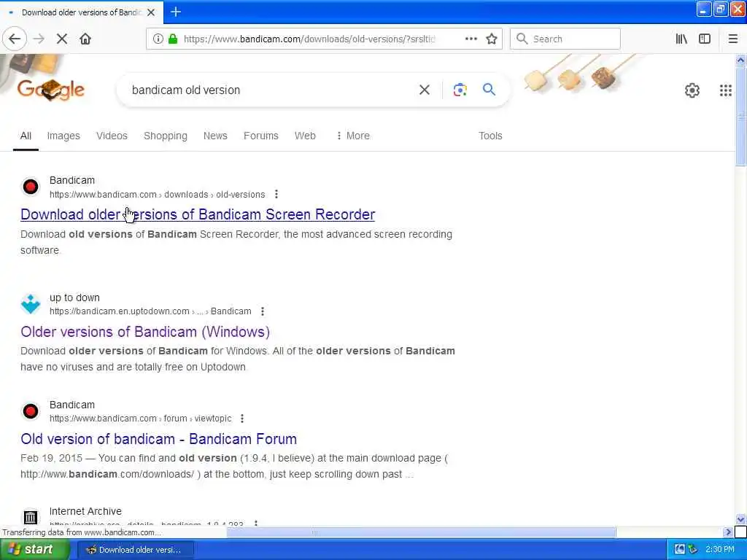Screen dimensions: 747x560
Task: Show site information icon in address bar
Action: [158, 39]
